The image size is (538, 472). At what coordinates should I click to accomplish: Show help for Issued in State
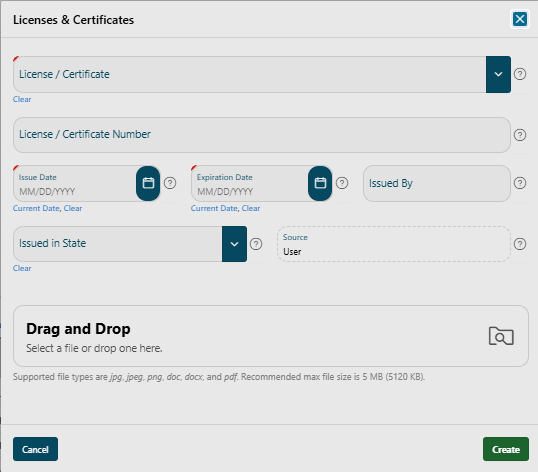click(256, 244)
